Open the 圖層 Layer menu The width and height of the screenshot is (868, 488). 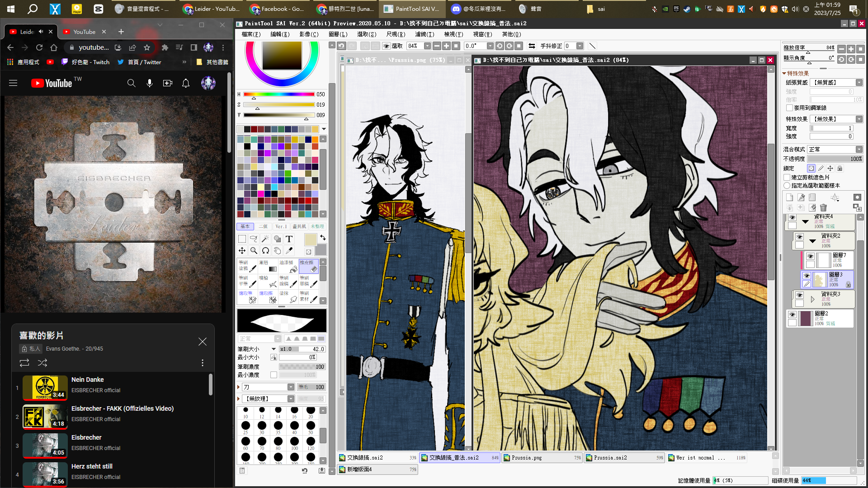pyautogui.click(x=338, y=34)
